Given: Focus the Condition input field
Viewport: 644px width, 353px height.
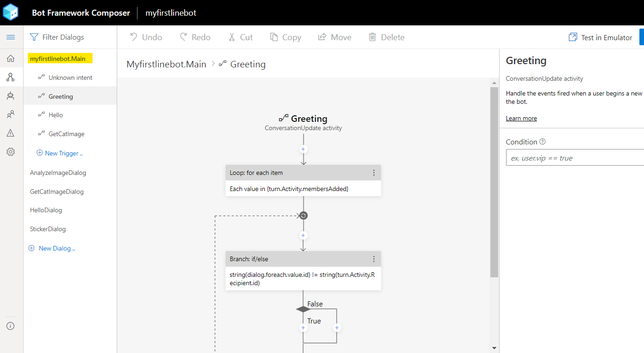Looking at the screenshot, I should click(575, 157).
